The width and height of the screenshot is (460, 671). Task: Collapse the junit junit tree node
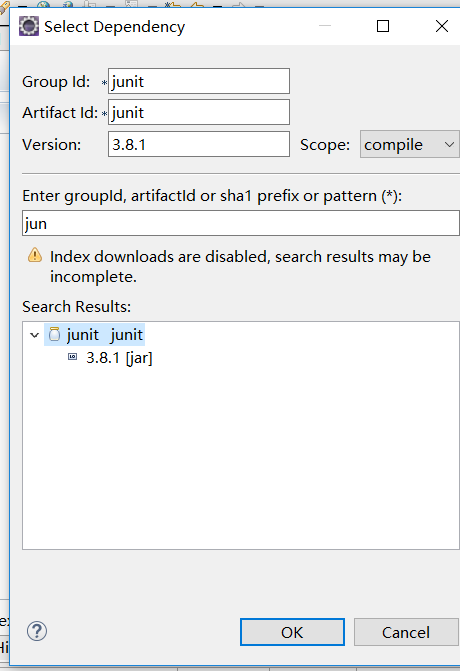[x=35, y=335]
